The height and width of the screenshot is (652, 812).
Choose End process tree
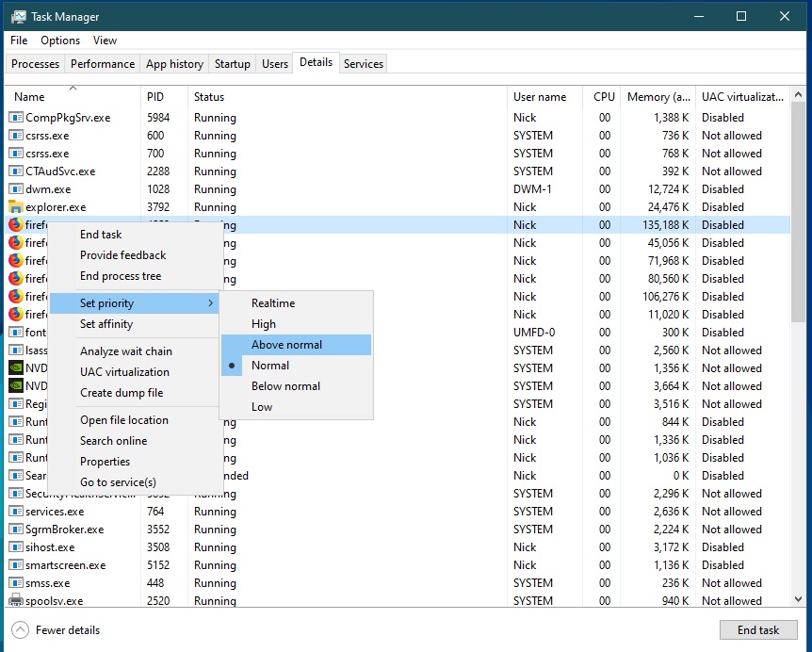click(x=135, y=275)
